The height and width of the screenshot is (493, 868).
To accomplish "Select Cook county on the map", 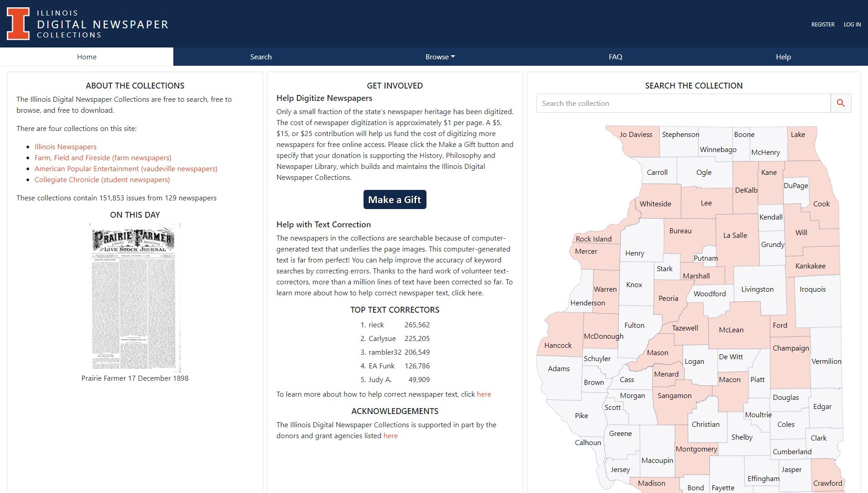I will (x=821, y=204).
